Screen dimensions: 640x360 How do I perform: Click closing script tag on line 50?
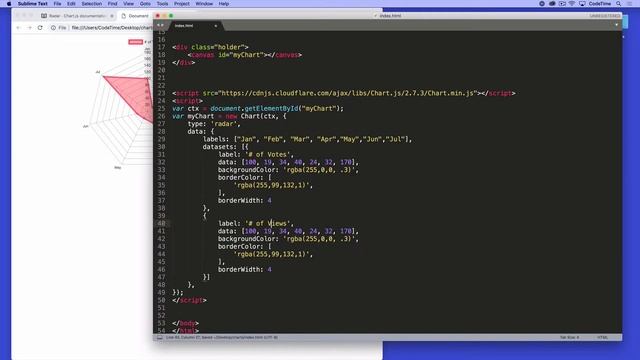pyautogui.click(x=189, y=300)
